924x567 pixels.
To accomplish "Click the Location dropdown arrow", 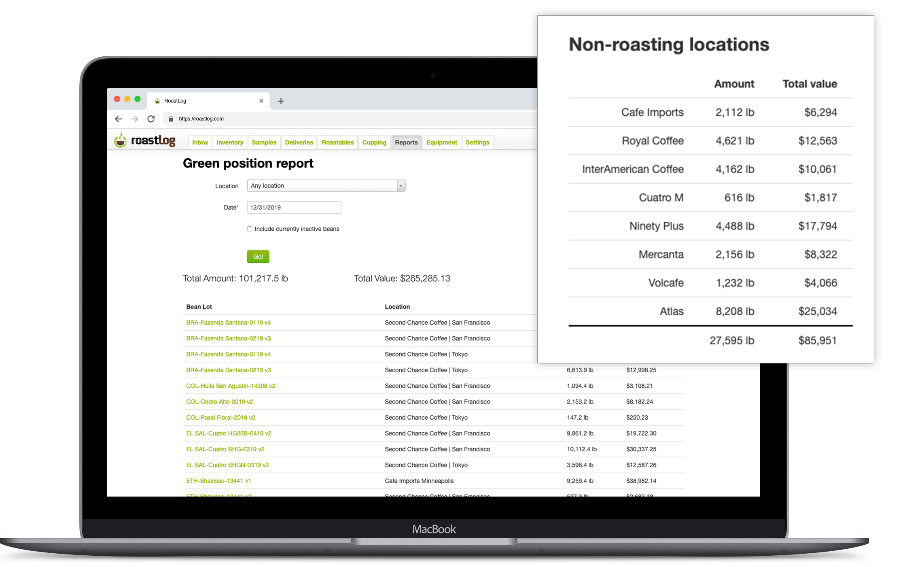I will pyautogui.click(x=401, y=186).
